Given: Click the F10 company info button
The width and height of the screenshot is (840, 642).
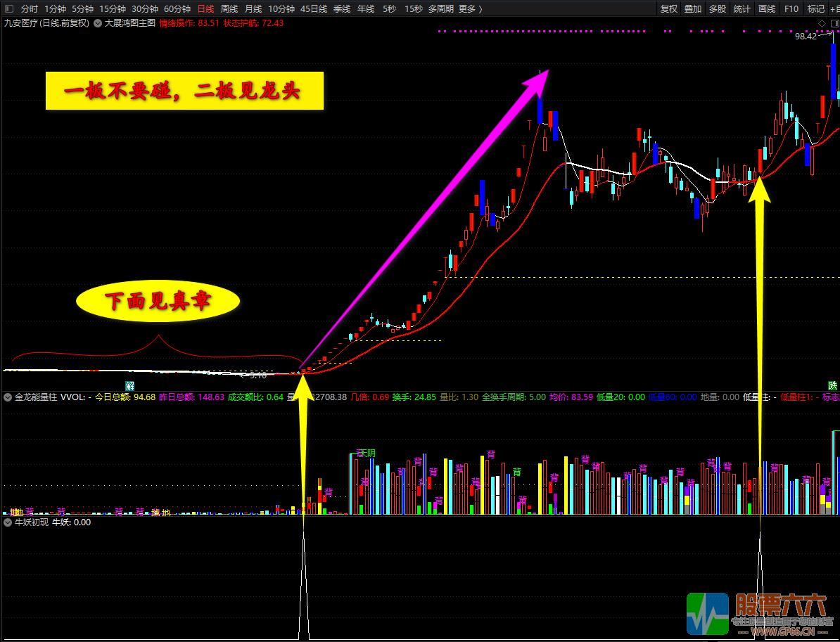Looking at the screenshot, I should (791, 8).
